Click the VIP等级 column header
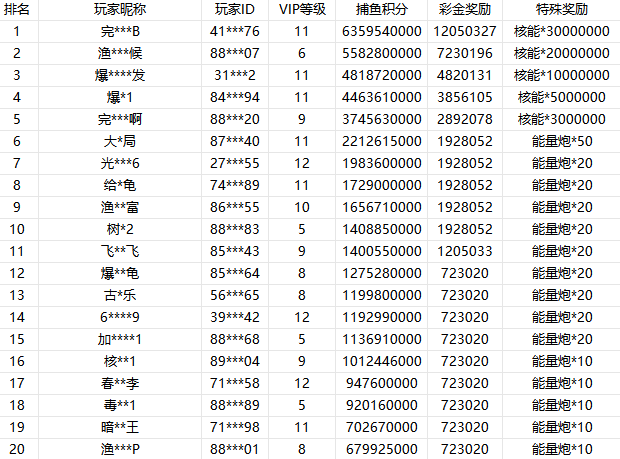This screenshot has height=459, width=620. (302, 9)
